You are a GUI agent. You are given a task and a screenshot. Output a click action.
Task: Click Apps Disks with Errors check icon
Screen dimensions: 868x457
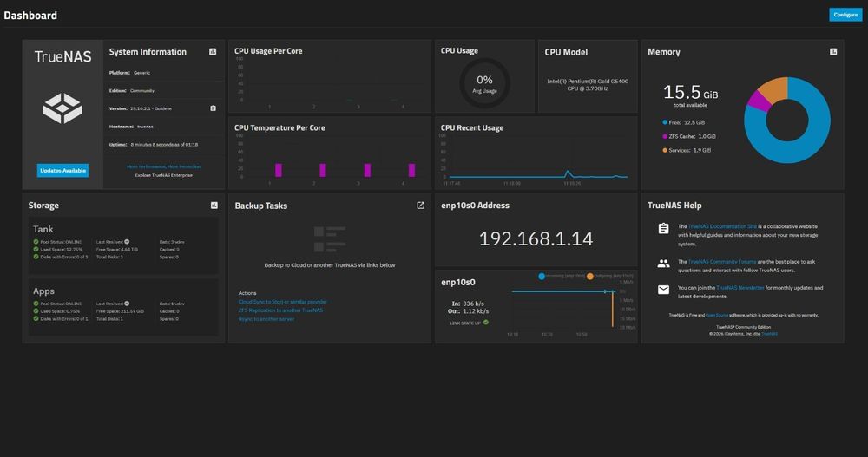pos(36,318)
